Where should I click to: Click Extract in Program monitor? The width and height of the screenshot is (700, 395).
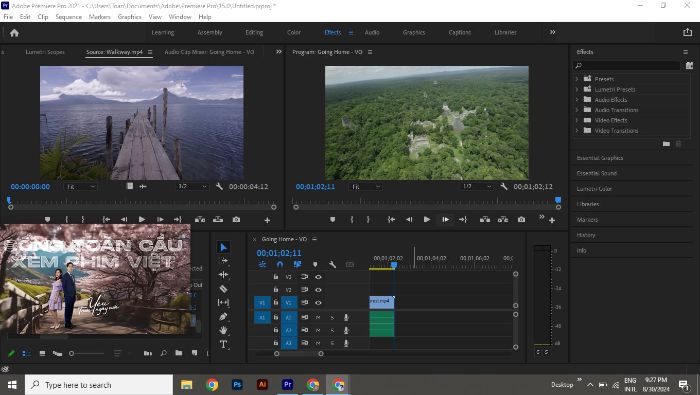[x=503, y=220]
